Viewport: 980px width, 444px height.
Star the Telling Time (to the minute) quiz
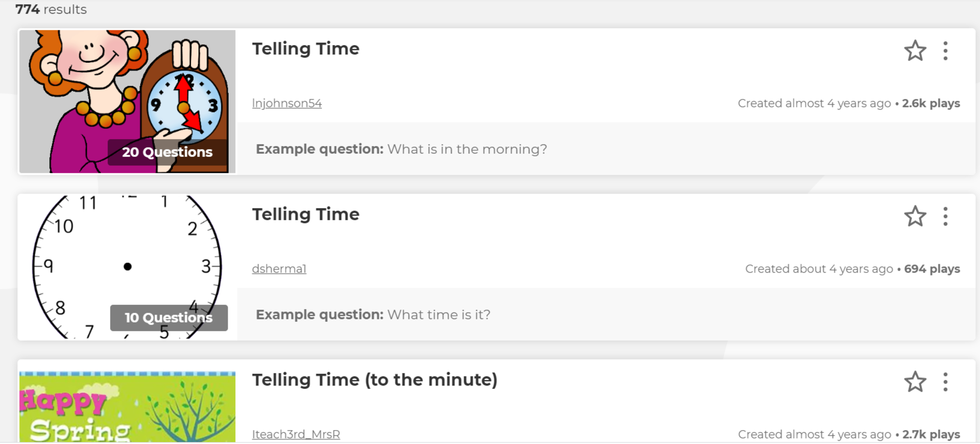coord(915,382)
